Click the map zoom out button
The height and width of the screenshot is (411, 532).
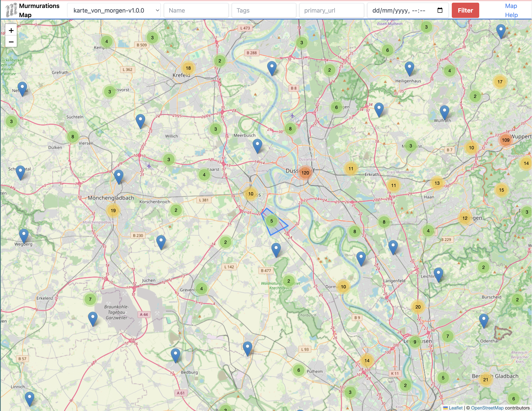11,42
